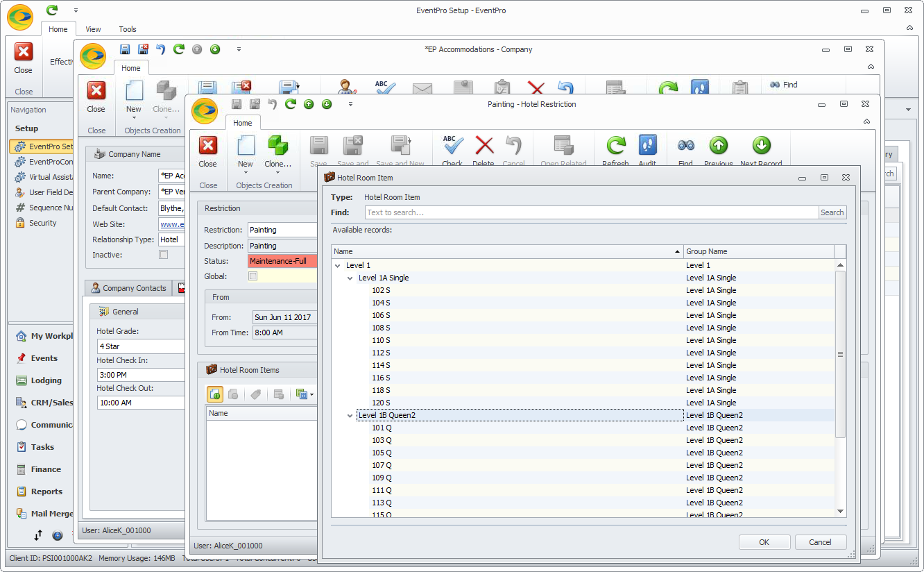The image size is (924, 572).
Task: Open Tools tab in EventPro Setup
Action: pos(128,29)
